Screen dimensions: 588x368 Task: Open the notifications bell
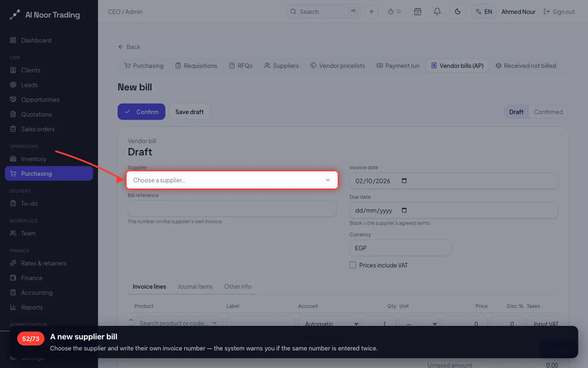tap(437, 12)
